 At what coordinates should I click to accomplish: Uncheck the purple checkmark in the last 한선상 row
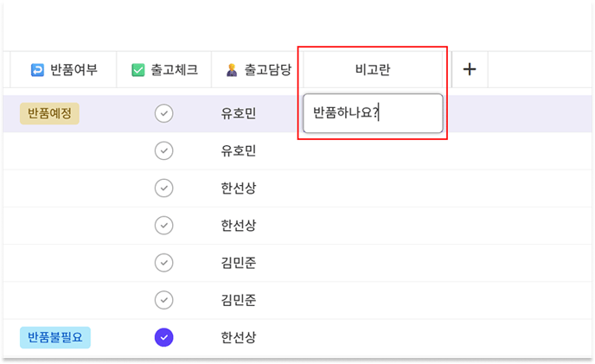coord(164,337)
